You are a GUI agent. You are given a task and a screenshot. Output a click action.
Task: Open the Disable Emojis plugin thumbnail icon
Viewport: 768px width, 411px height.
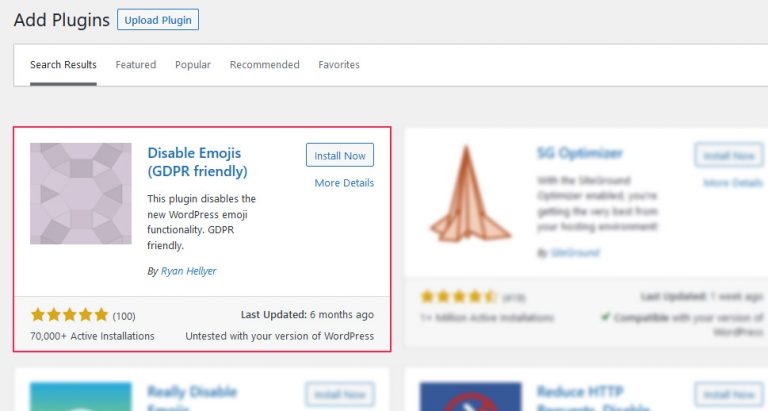(x=81, y=193)
